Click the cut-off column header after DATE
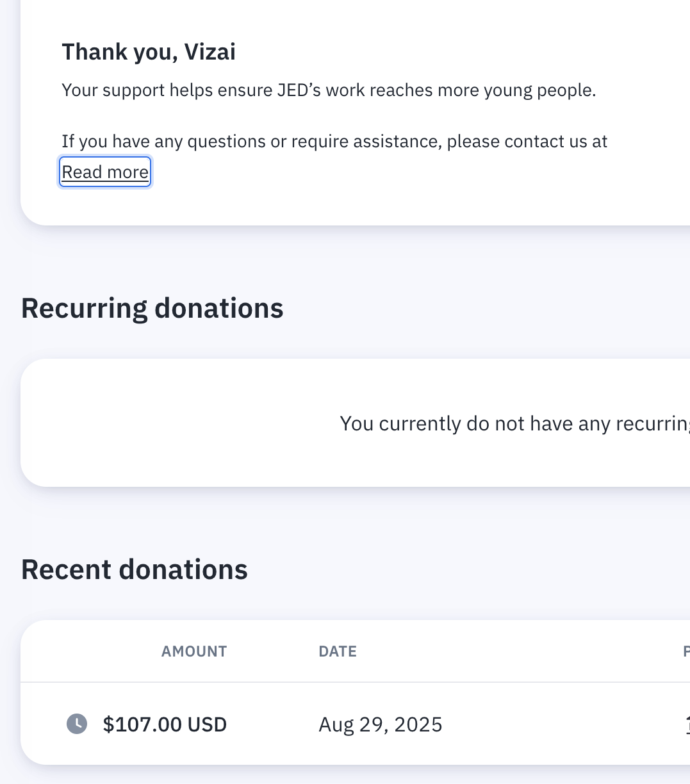Image resolution: width=690 pixels, height=784 pixels. [686, 651]
